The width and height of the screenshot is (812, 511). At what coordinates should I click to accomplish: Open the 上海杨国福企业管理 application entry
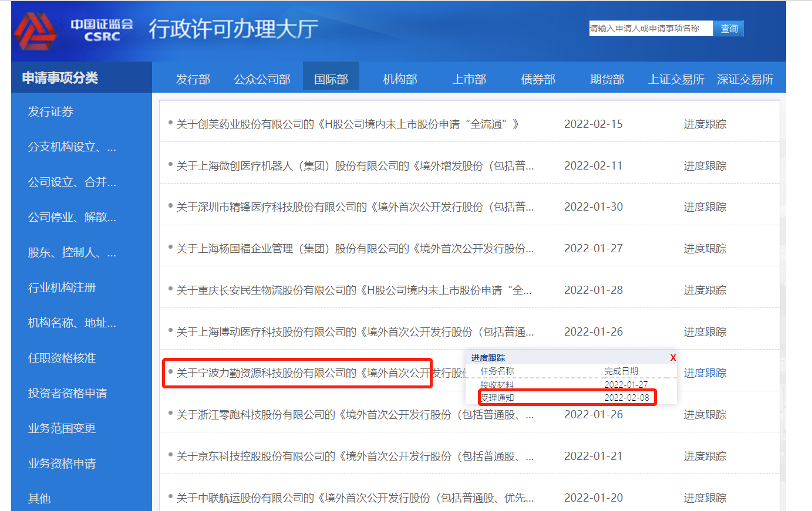(355, 249)
